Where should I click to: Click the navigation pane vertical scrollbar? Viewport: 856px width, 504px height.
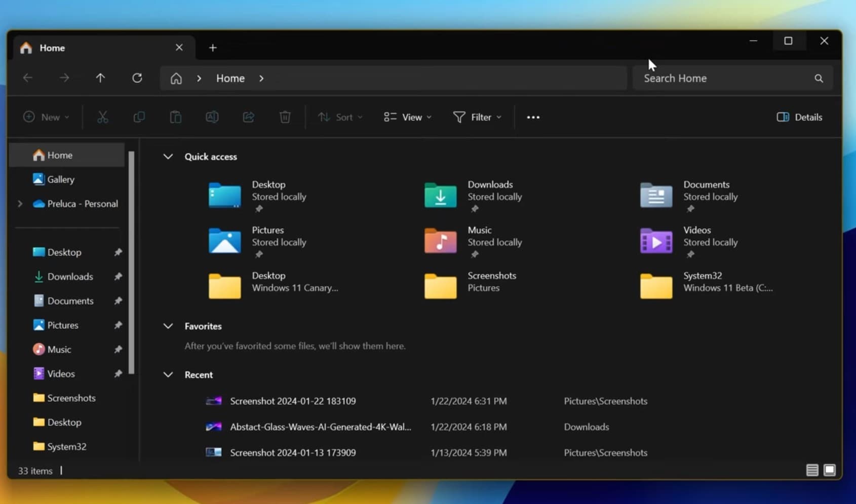132,263
